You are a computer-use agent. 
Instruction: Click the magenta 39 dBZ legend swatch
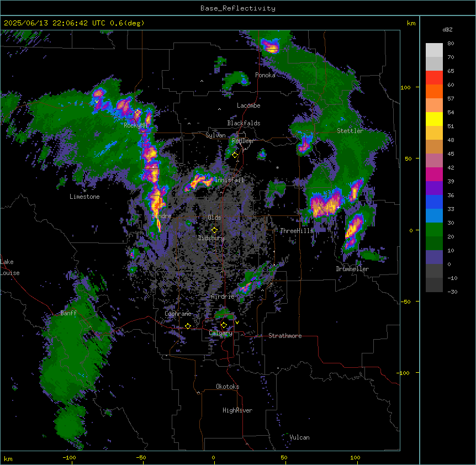434,174
